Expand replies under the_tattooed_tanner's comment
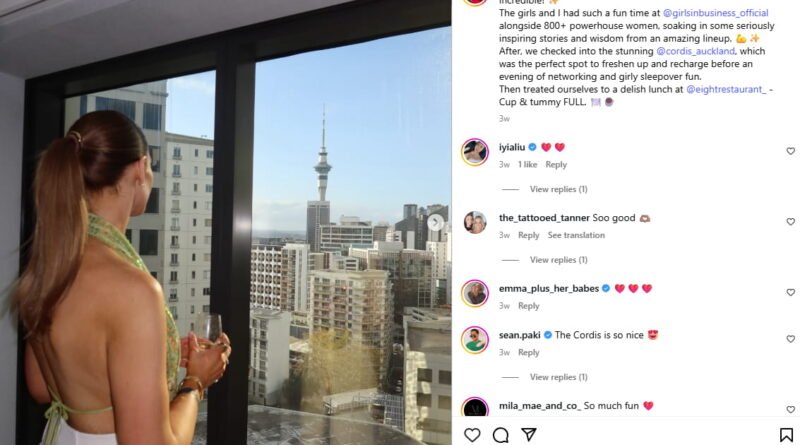The image size is (800, 445). (x=558, y=260)
